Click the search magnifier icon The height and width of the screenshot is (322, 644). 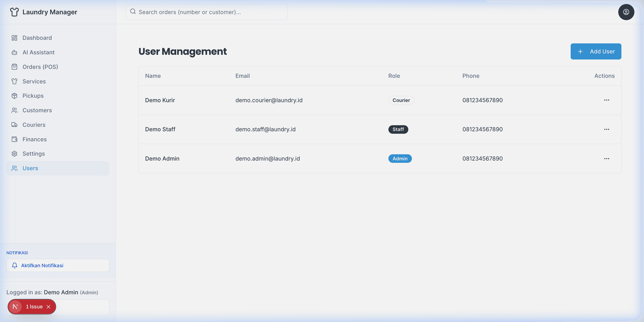(133, 11)
